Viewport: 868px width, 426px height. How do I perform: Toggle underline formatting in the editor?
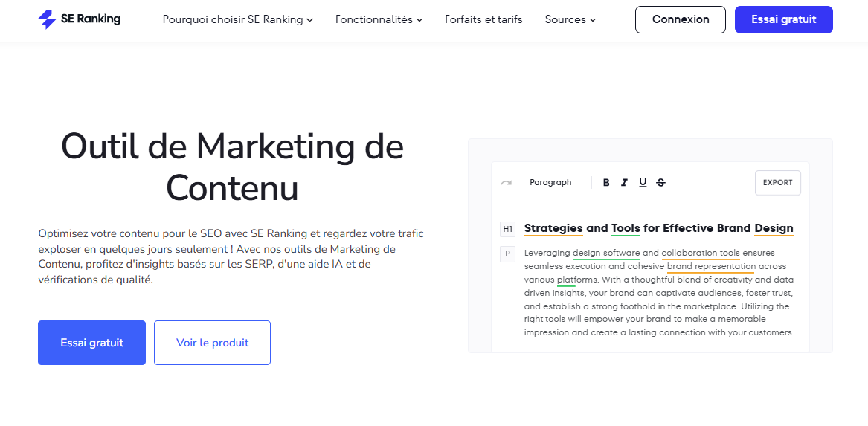(x=643, y=183)
